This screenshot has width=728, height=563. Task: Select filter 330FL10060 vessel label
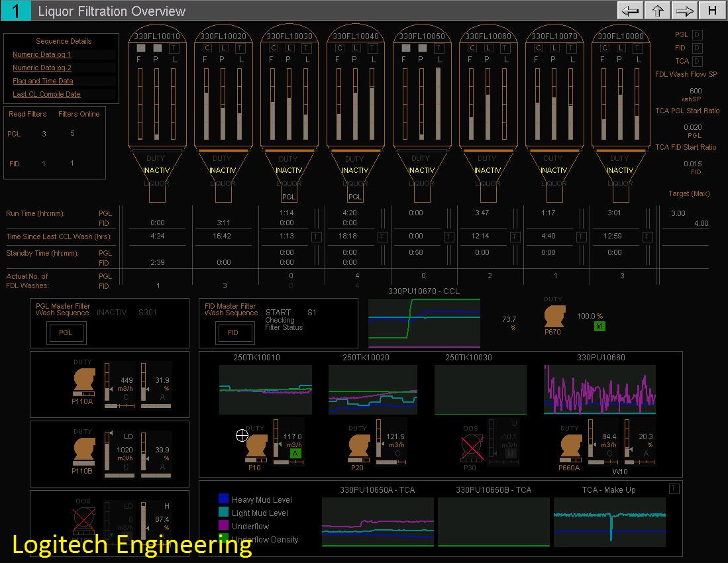pos(488,36)
